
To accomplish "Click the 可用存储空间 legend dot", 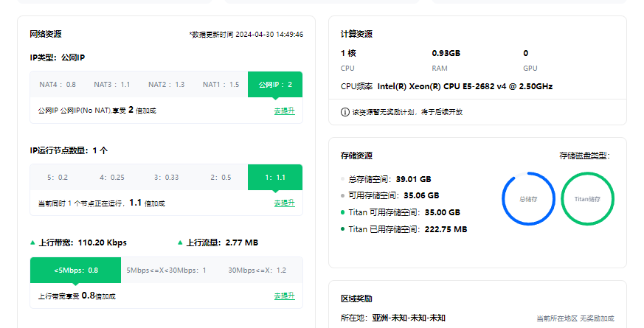I will click(x=342, y=196).
